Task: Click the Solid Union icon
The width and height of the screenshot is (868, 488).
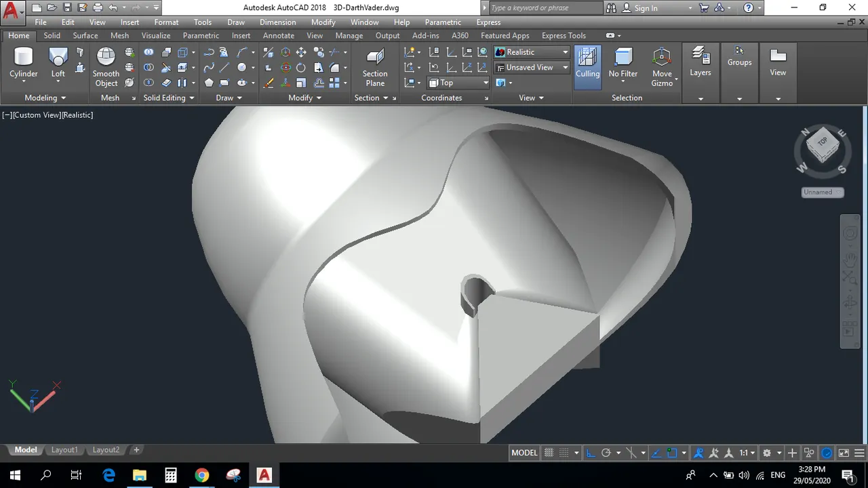Action: click(x=149, y=52)
